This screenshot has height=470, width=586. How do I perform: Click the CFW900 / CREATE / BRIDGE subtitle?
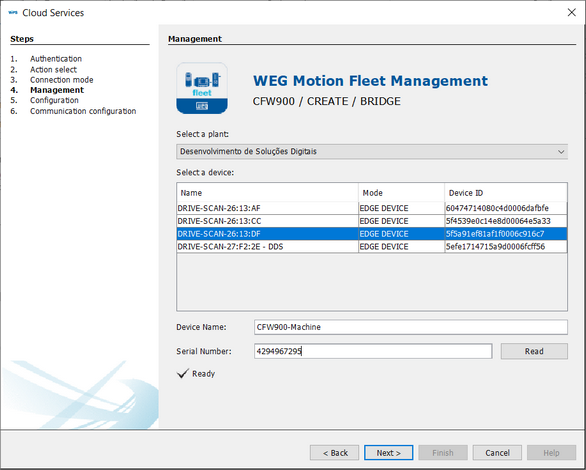pos(327,101)
